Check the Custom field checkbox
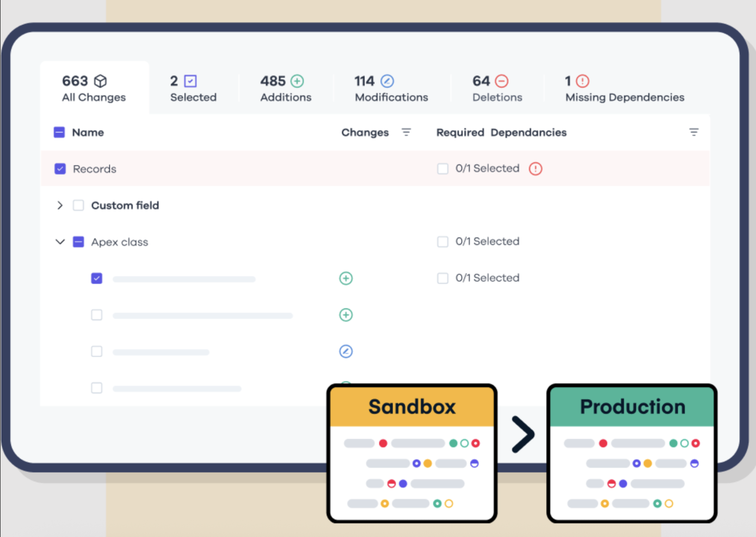This screenshot has height=537, width=756. coord(78,205)
